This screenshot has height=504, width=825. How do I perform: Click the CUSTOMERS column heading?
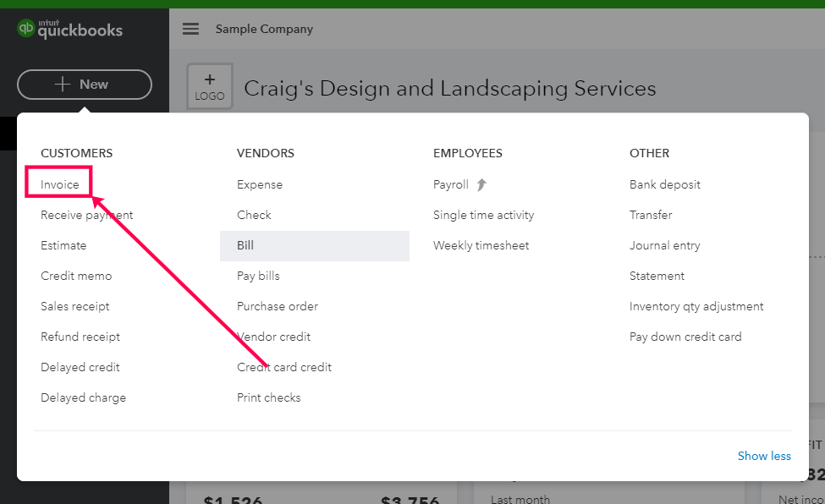click(x=77, y=153)
